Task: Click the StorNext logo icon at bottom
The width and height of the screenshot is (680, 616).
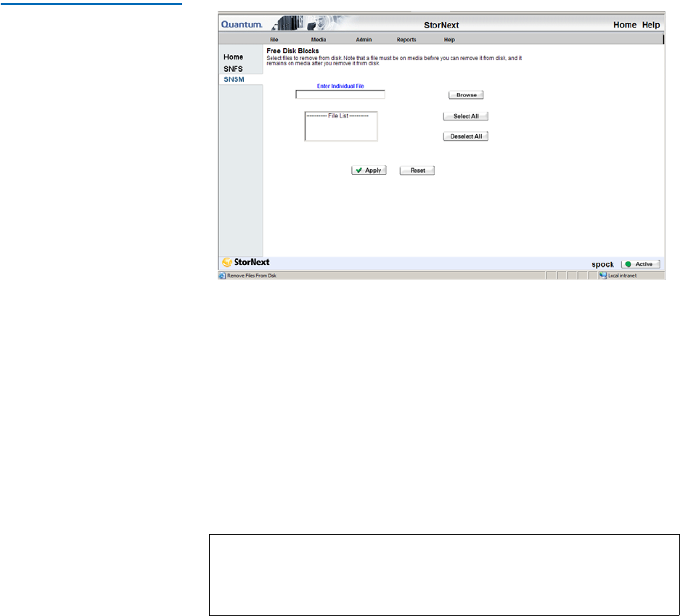Action: (227, 262)
